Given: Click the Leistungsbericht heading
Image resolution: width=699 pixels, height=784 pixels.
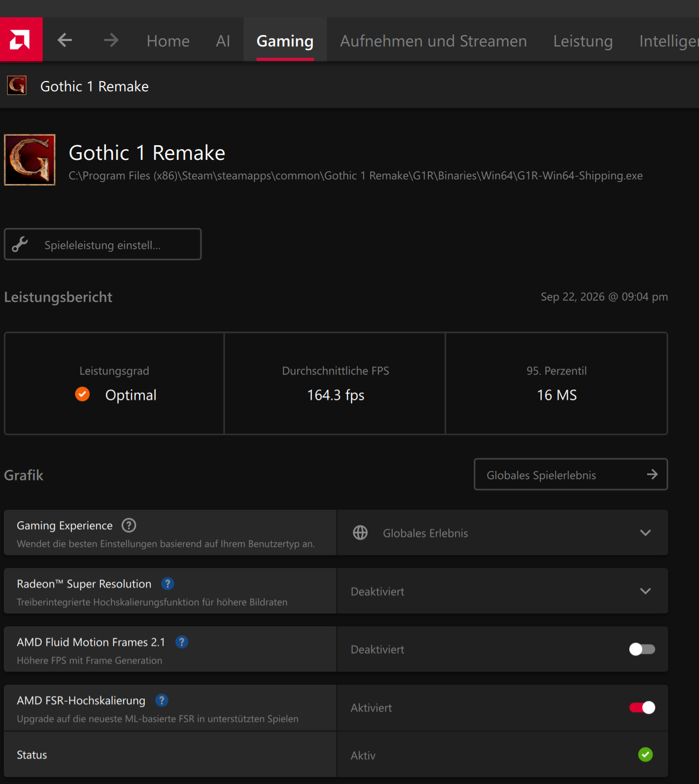Looking at the screenshot, I should pyautogui.click(x=58, y=297).
